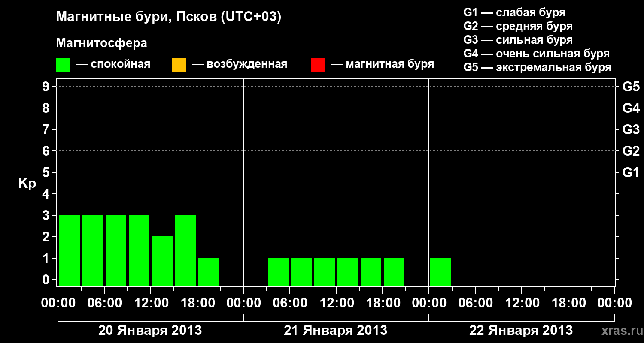This screenshot has width=644, height=343.
Task: Click the orange 'возбужденная' legend swatch
Action: [x=179, y=65]
